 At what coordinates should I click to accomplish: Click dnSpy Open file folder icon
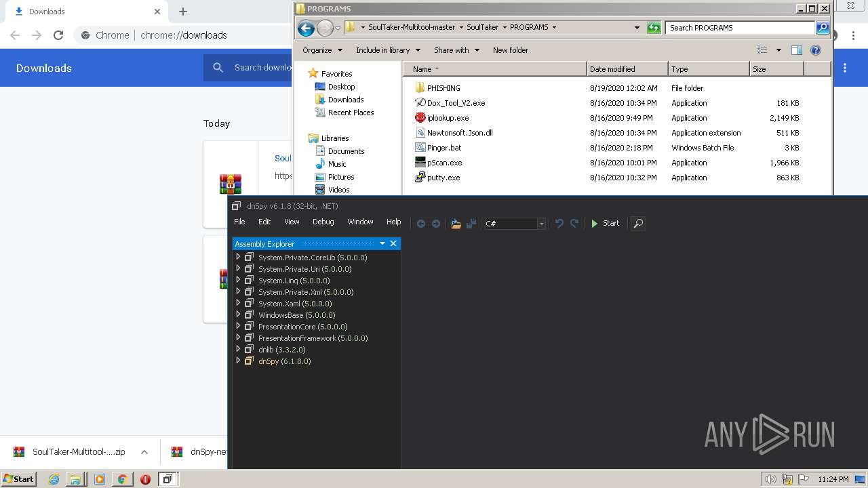pyautogui.click(x=456, y=224)
